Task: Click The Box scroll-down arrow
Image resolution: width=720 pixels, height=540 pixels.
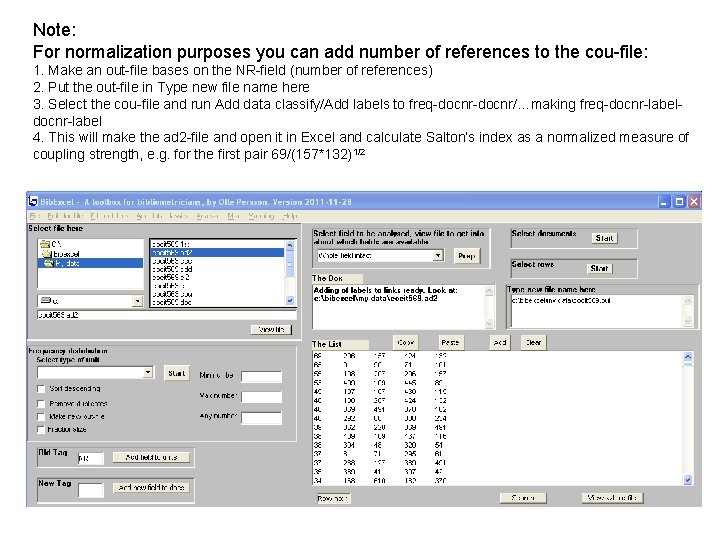Action: point(489,323)
